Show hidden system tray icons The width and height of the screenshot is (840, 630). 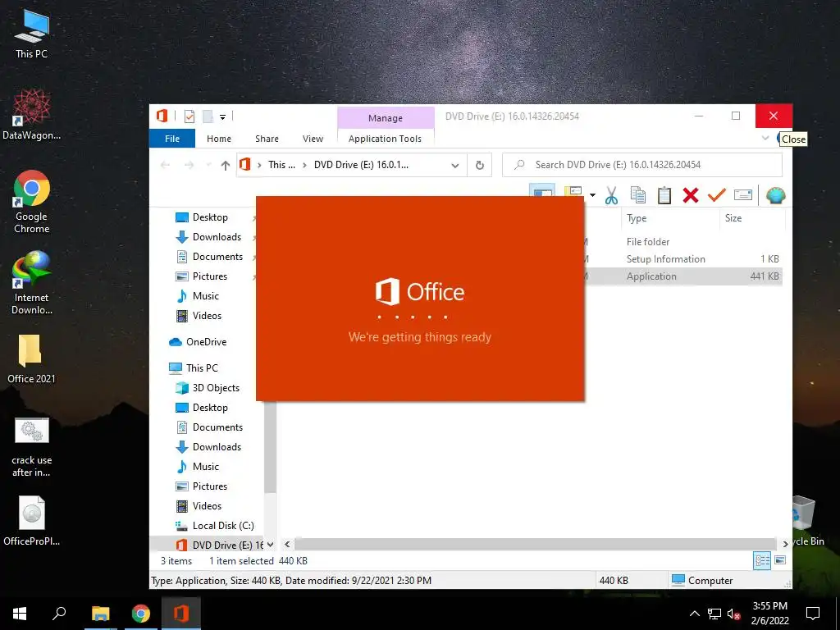694,614
